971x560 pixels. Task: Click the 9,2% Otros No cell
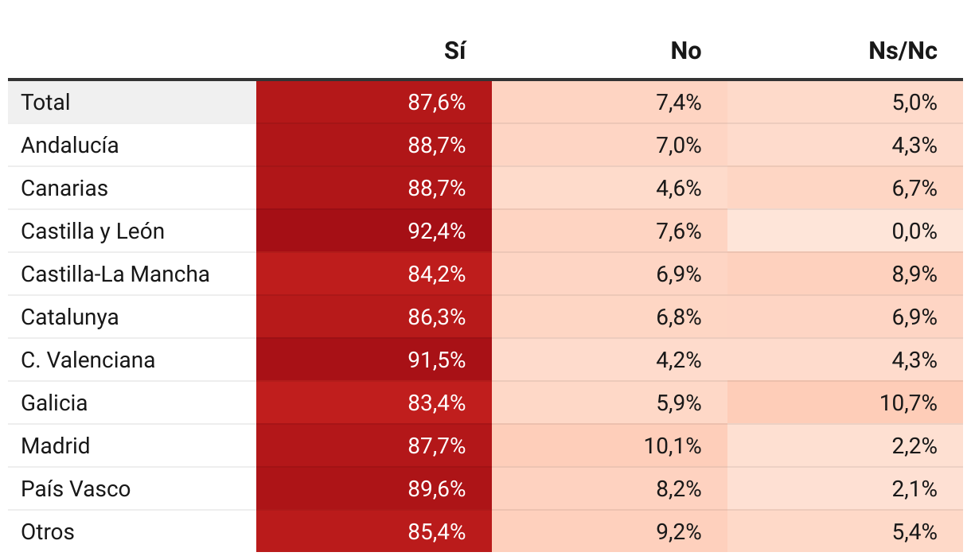pyautogui.click(x=610, y=531)
